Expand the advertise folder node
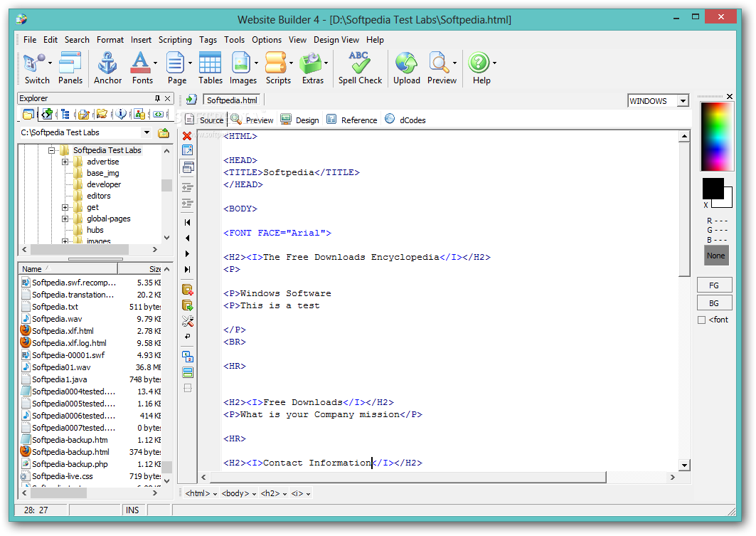 tap(65, 162)
